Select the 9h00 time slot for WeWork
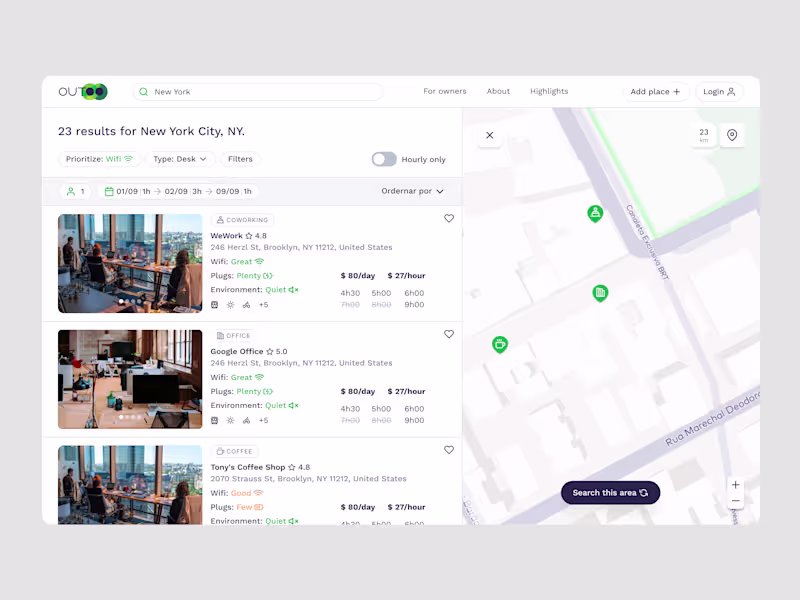Screen dimensions: 800x600 (414, 305)
